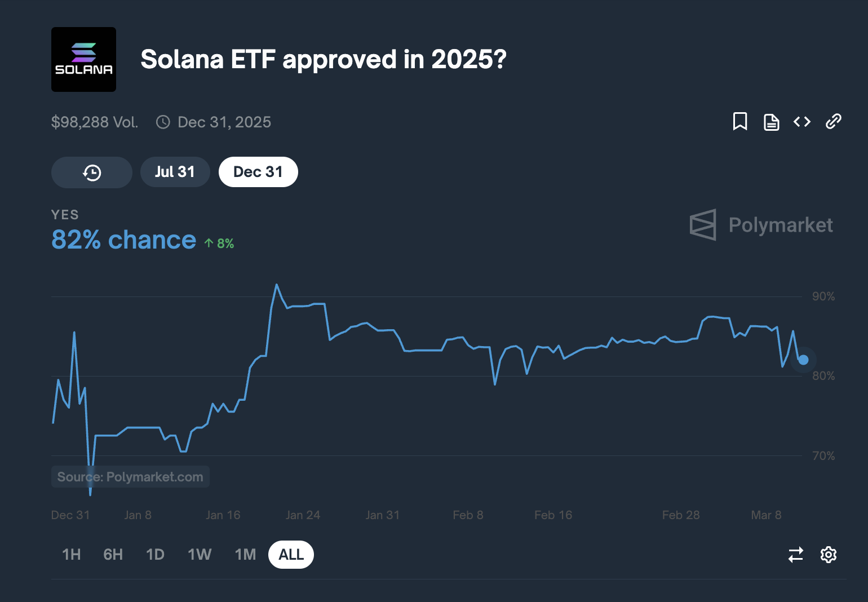868x602 pixels.
Task: Click the Solana ETF approved in 2025 title
Action: [x=324, y=59]
